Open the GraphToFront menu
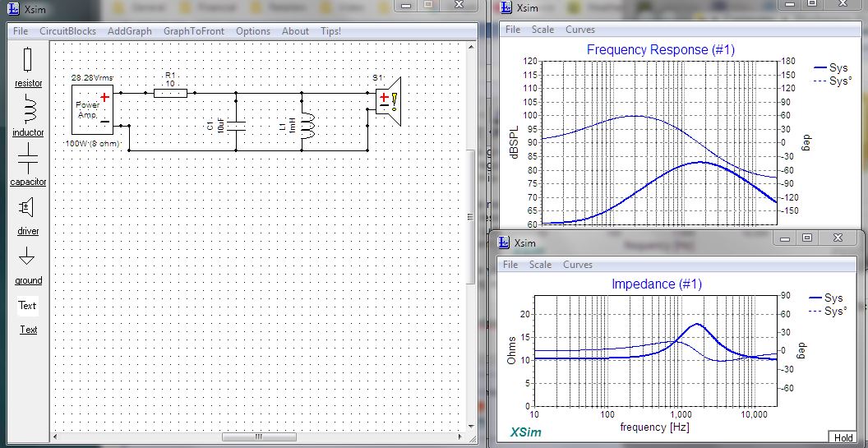868x448 pixels. point(194,31)
